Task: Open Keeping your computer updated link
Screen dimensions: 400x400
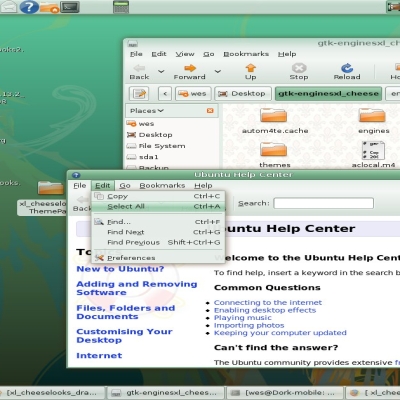Action: coord(280,333)
